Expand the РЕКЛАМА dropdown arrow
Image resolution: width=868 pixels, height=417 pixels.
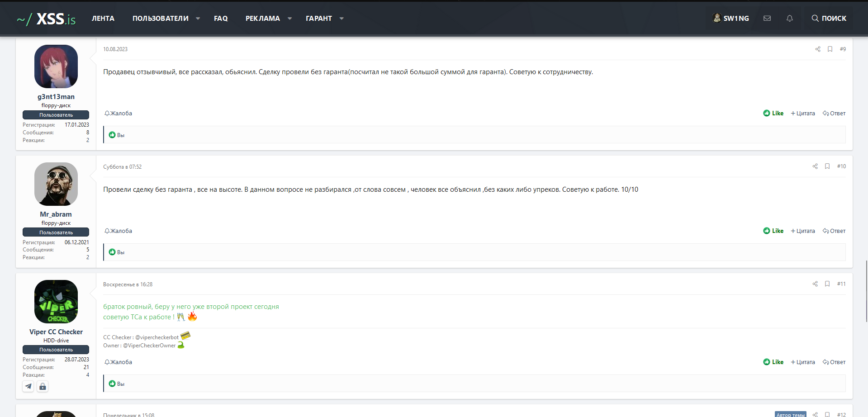[289, 19]
